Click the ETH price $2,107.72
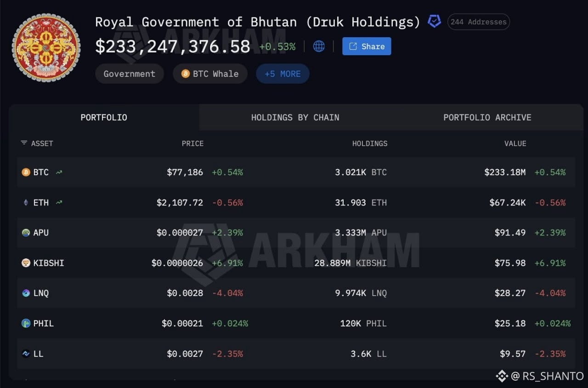The image size is (588, 388). point(180,202)
